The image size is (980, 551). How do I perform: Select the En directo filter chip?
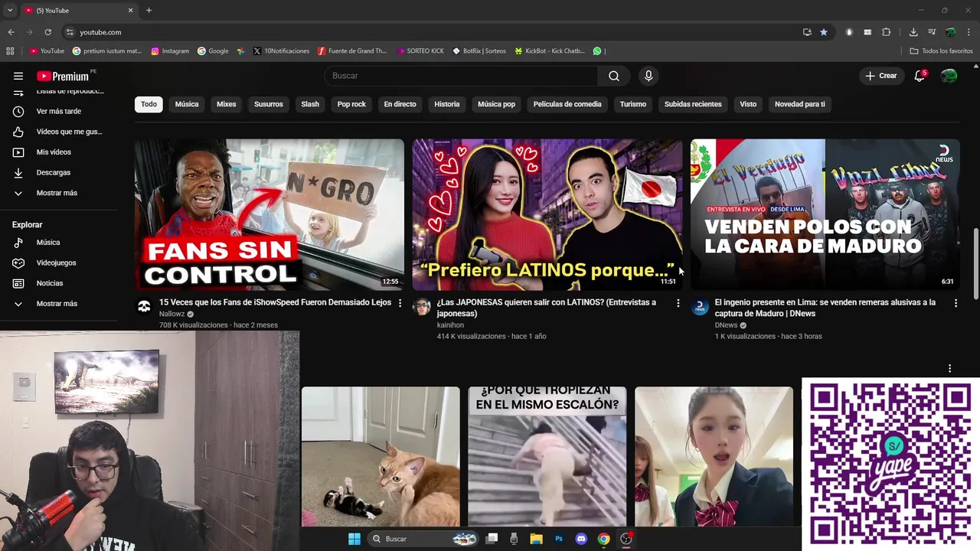400,104
